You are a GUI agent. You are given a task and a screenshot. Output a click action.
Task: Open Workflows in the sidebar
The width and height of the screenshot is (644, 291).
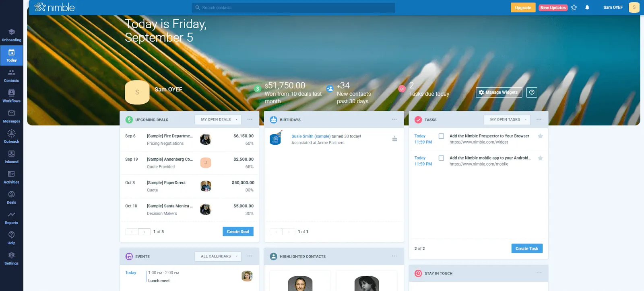point(11,96)
